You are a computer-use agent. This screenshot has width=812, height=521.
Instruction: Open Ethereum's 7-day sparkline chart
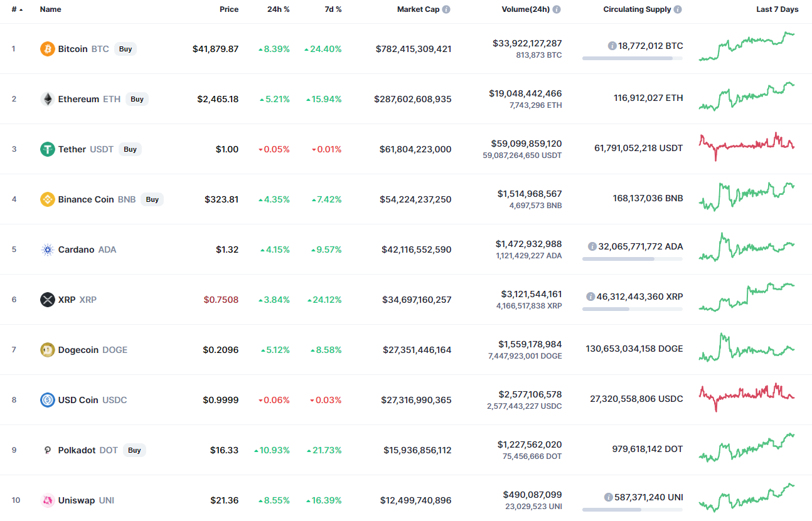pyautogui.click(x=747, y=97)
